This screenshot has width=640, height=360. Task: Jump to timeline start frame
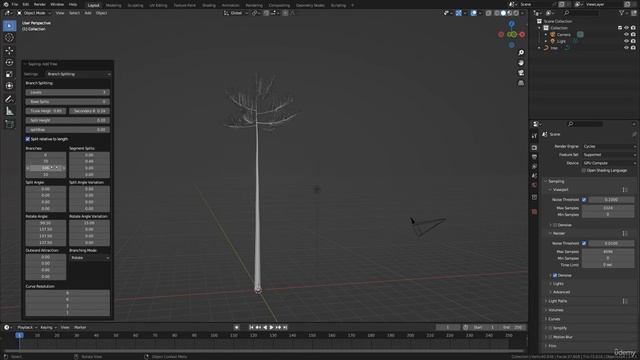click(x=251, y=327)
